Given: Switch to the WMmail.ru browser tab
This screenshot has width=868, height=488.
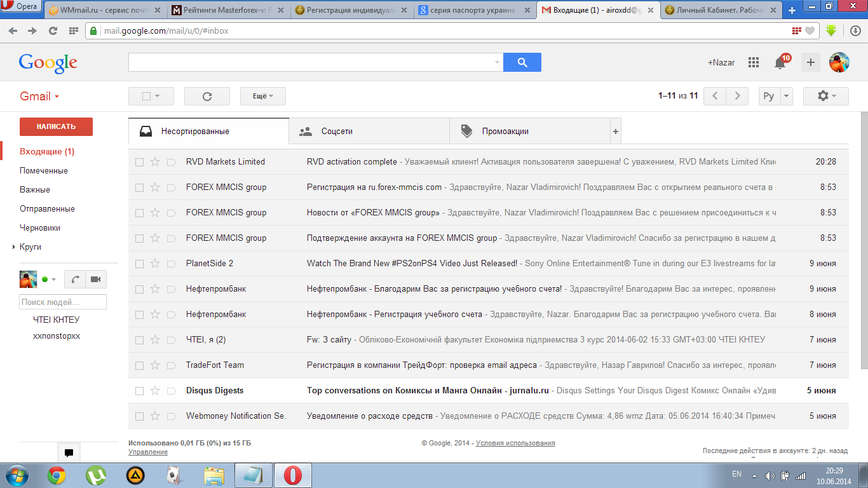Looking at the screenshot, I should click(105, 11).
